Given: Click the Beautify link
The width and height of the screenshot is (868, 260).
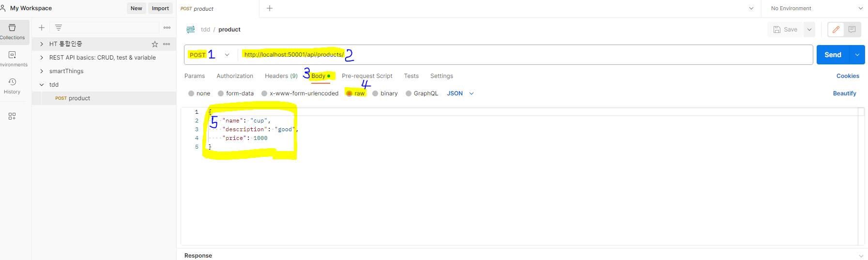Looking at the screenshot, I should pos(844,93).
